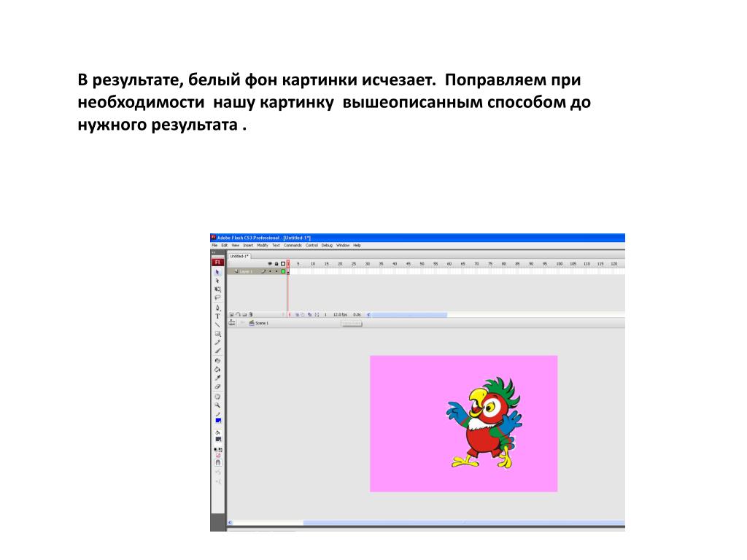The width and height of the screenshot is (747, 560).
Task: Click the Fl logo in tools panel
Action: (217, 262)
